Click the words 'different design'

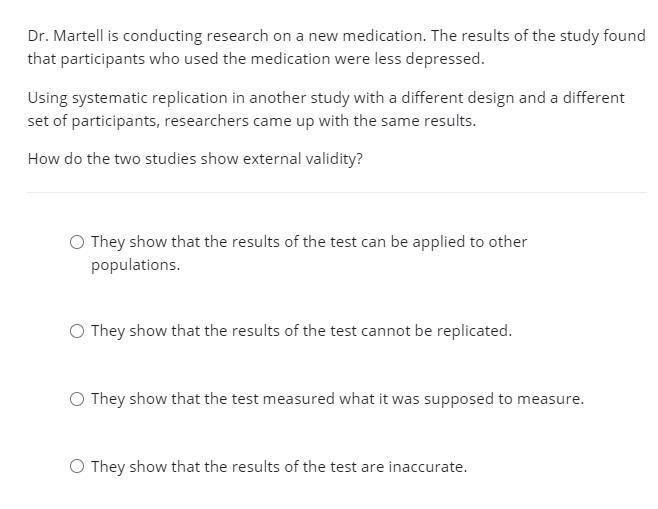coord(457,98)
